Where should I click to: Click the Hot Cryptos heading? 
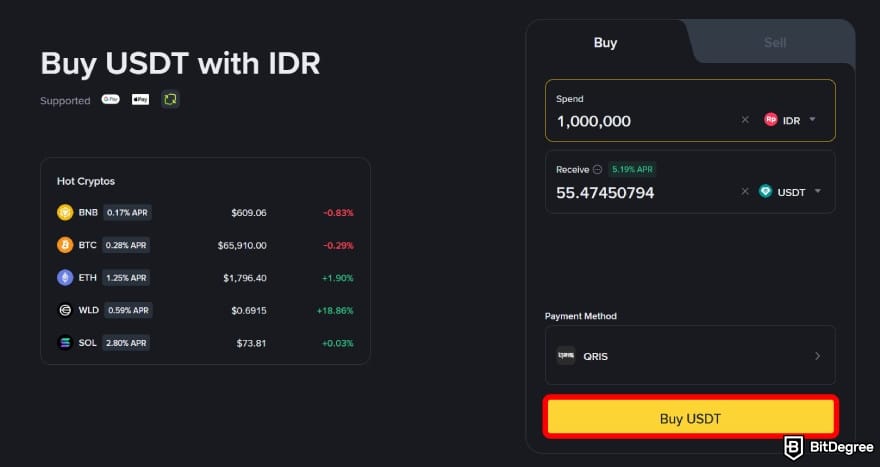click(x=86, y=181)
